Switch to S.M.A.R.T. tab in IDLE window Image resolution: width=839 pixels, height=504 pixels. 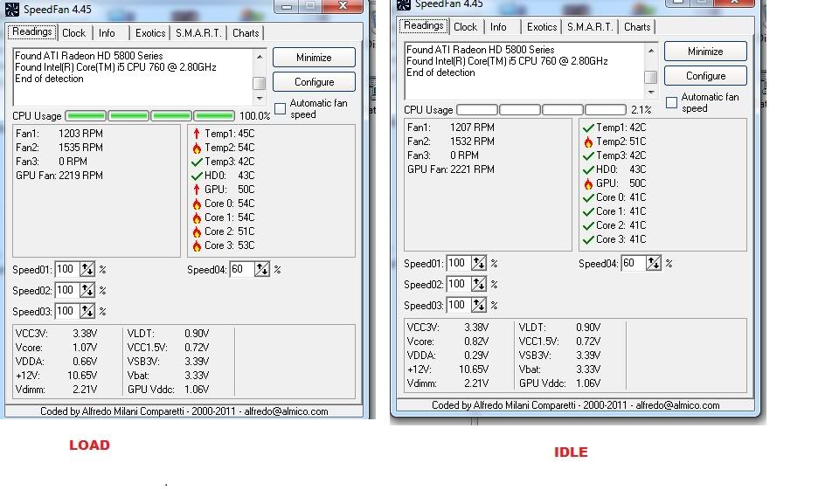[590, 27]
